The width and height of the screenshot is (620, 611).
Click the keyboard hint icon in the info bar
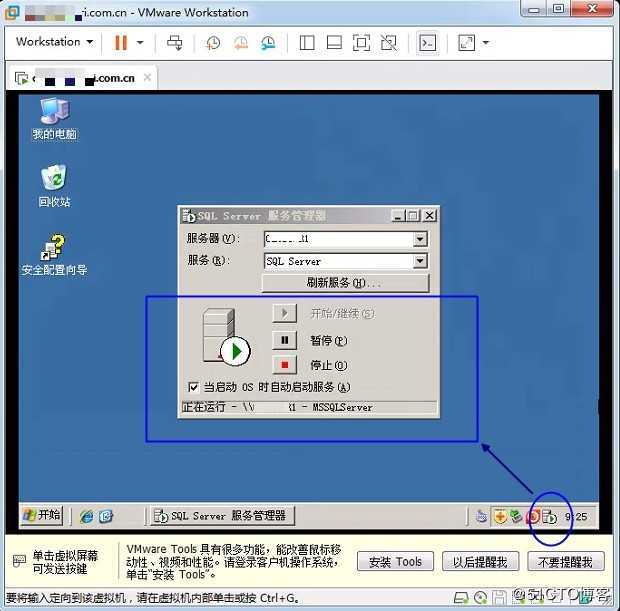tap(19, 561)
